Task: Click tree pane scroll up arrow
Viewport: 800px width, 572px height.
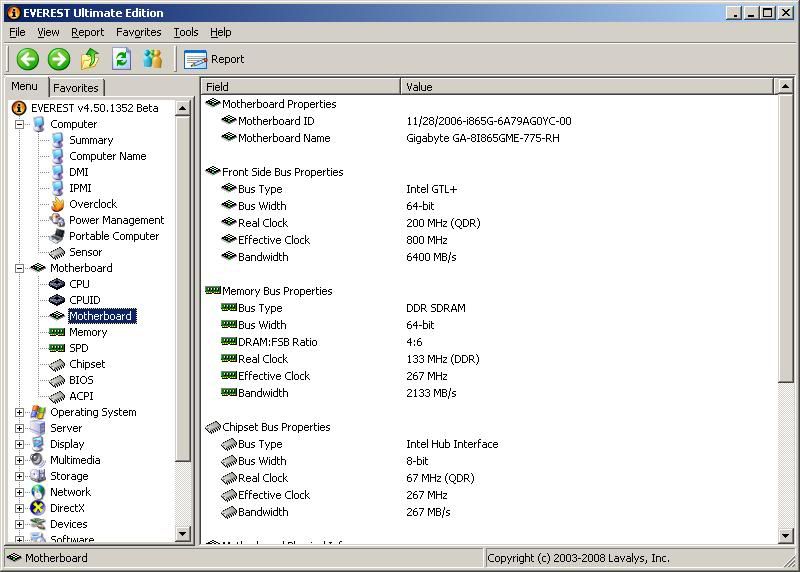Action: (182, 108)
